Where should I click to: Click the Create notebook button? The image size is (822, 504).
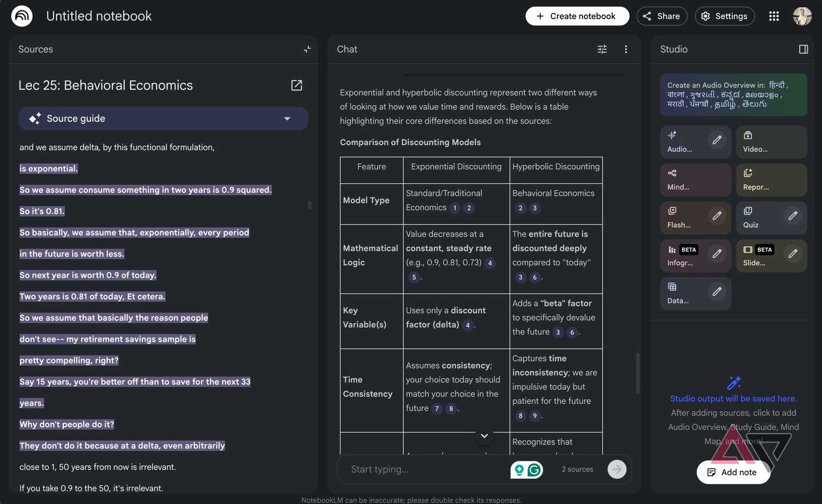click(577, 15)
